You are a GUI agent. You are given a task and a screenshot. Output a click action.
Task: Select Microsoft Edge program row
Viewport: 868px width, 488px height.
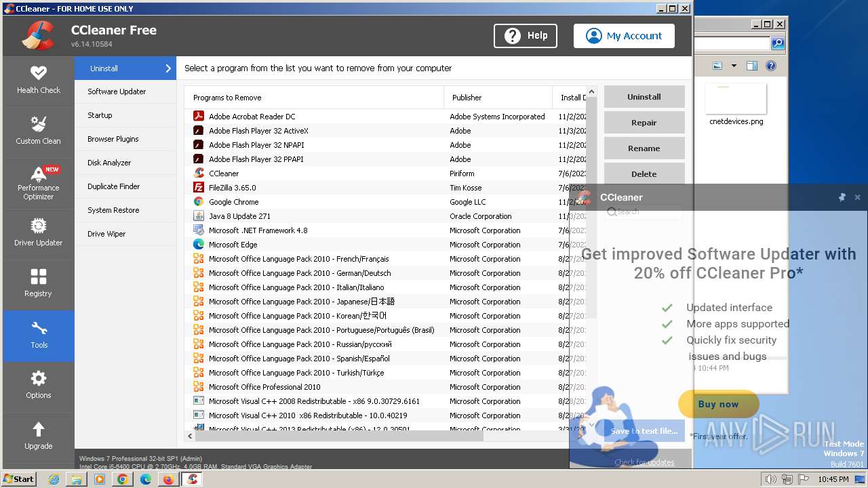[x=387, y=245]
